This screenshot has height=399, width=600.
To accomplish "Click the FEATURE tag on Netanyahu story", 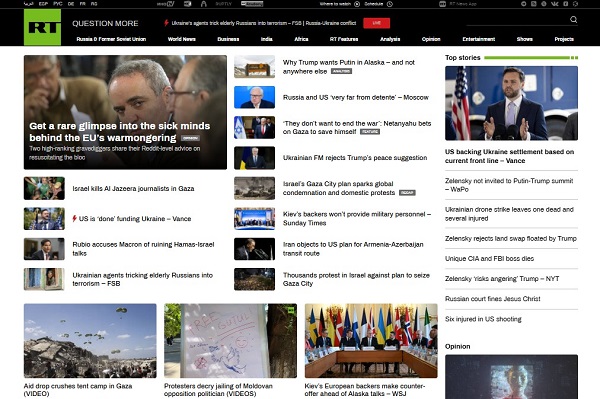I will [370, 132].
